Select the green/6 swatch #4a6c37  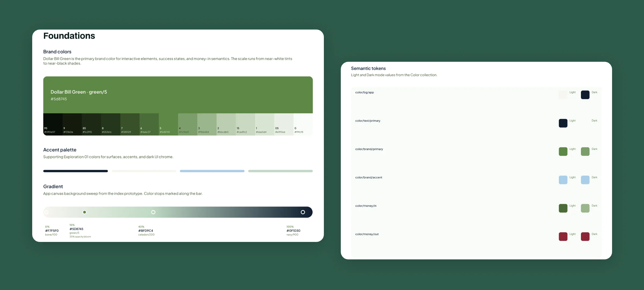(149, 124)
